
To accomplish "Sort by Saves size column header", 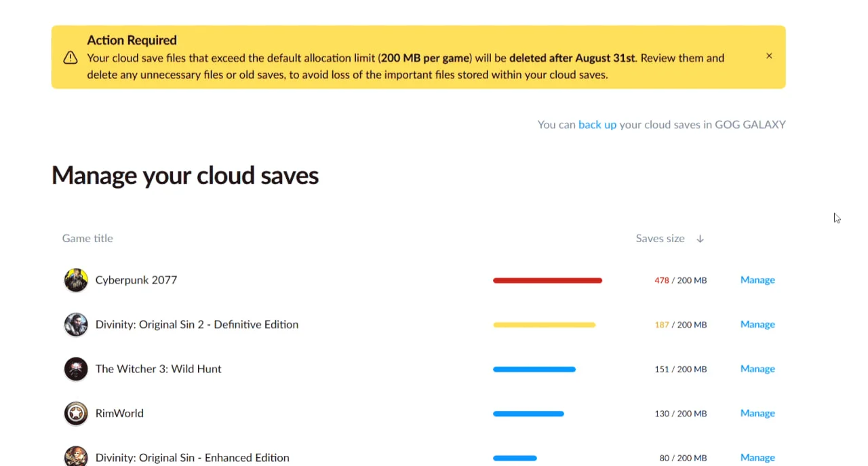I will click(x=660, y=239).
